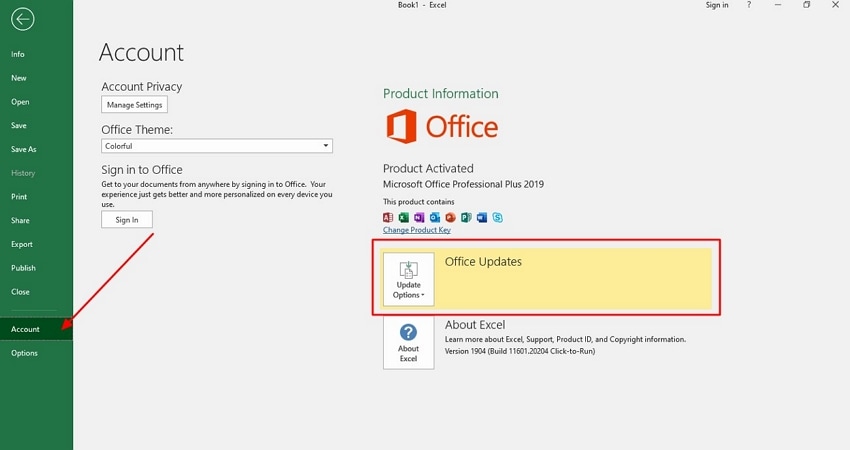Click the Sign in to Office heading
Viewport: 850px width, 450px height.
point(141,170)
